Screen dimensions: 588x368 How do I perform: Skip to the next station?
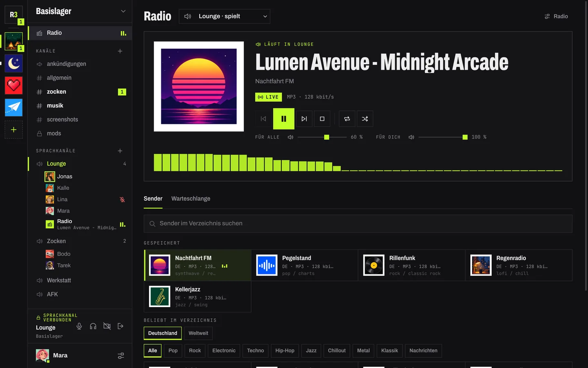click(304, 119)
